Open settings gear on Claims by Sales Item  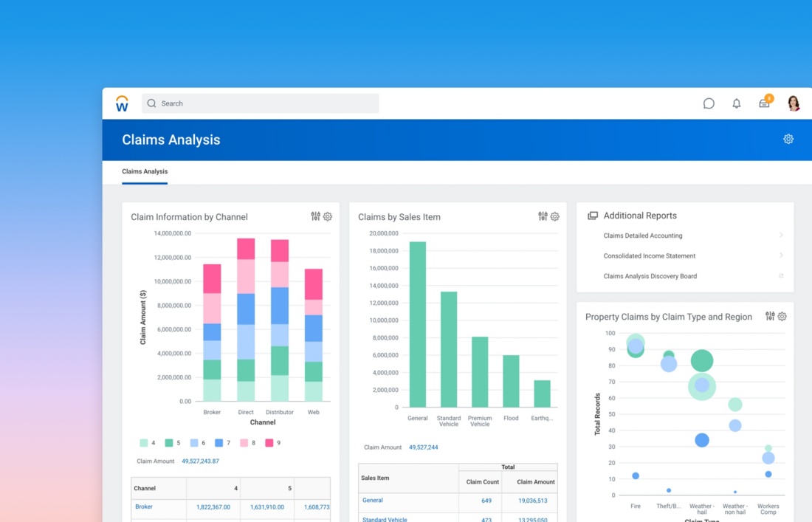pos(555,216)
